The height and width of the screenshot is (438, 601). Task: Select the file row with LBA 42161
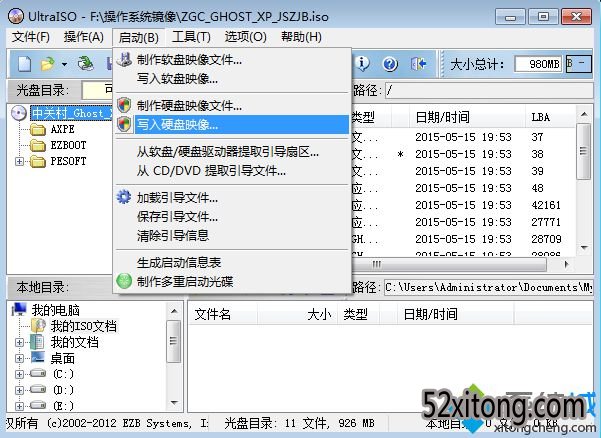pos(464,205)
